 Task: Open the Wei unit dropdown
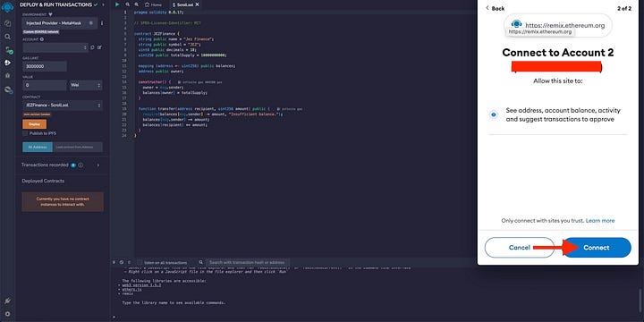(86, 85)
